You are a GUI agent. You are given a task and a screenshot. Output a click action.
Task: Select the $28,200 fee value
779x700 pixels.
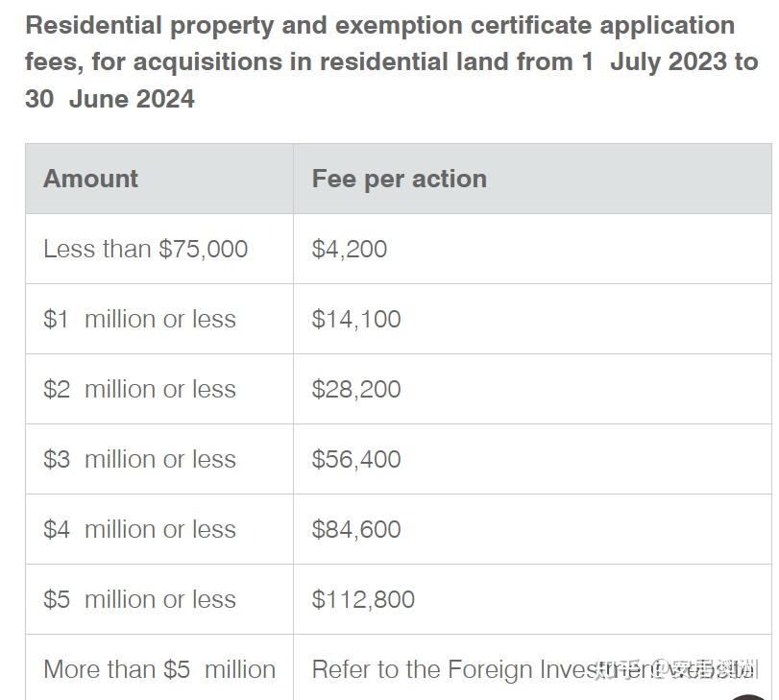click(356, 389)
